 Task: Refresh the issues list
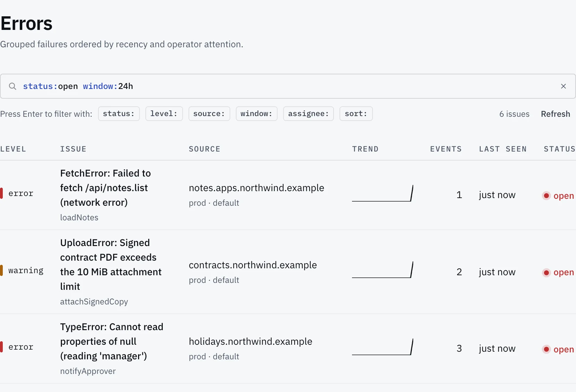click(x=555, y=114)
